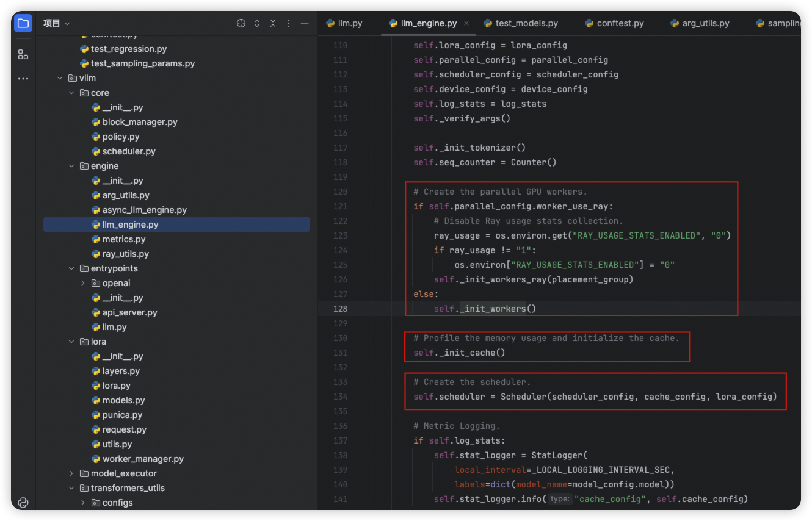
Task: Open async_llm_engine.py in the project tree
Action: click(144, 210)
